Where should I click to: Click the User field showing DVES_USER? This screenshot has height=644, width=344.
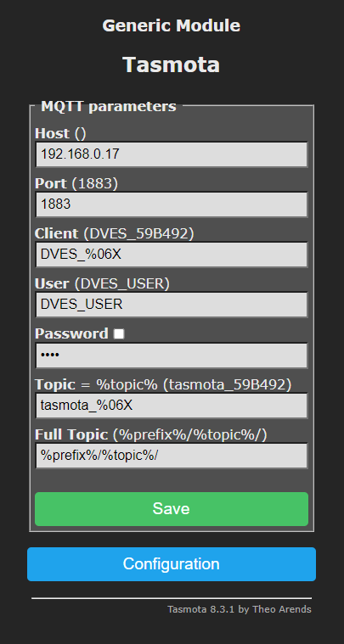tap(172, 305)
